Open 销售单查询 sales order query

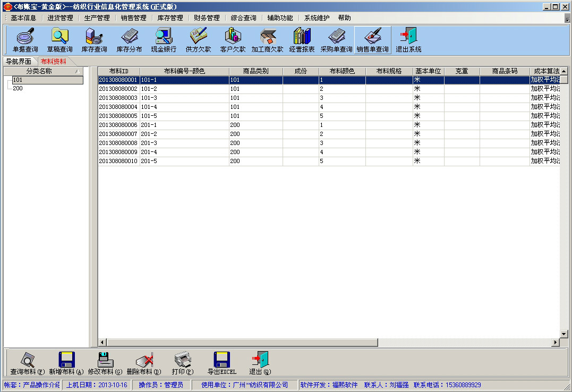point(372,40)
